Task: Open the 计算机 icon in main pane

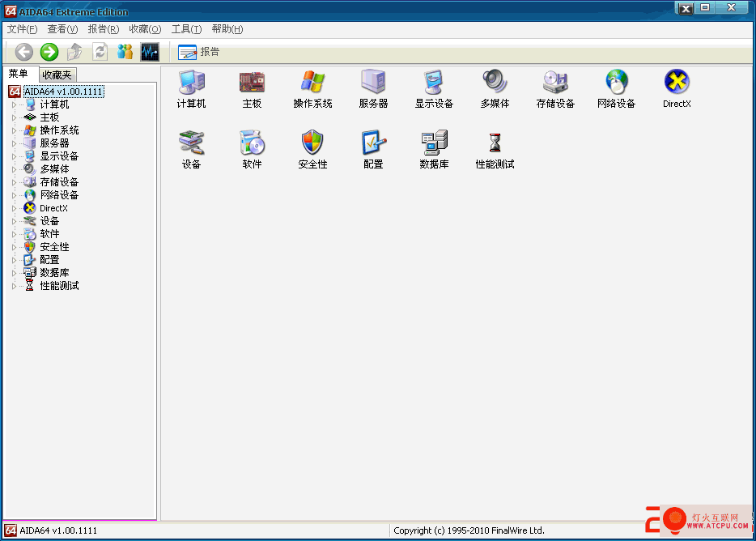Action: [191, 89]
